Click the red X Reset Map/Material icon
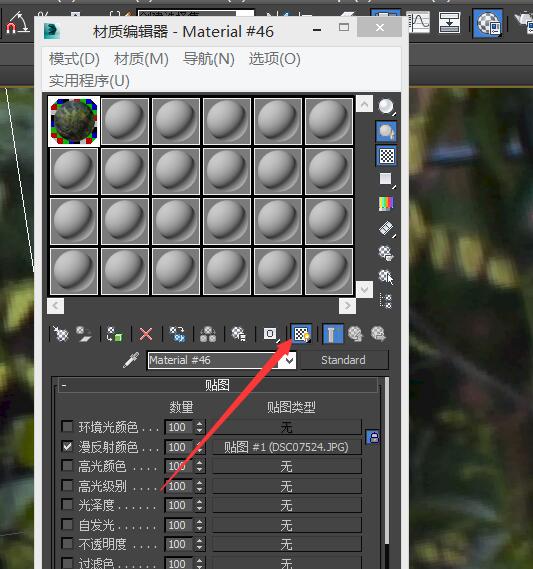The width and height of the screenshot is (533, 569). pos(146,334)
